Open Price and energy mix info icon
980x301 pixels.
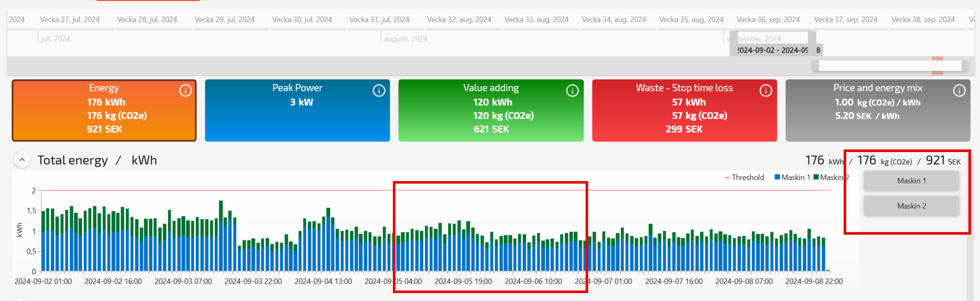tap(959, 91)
